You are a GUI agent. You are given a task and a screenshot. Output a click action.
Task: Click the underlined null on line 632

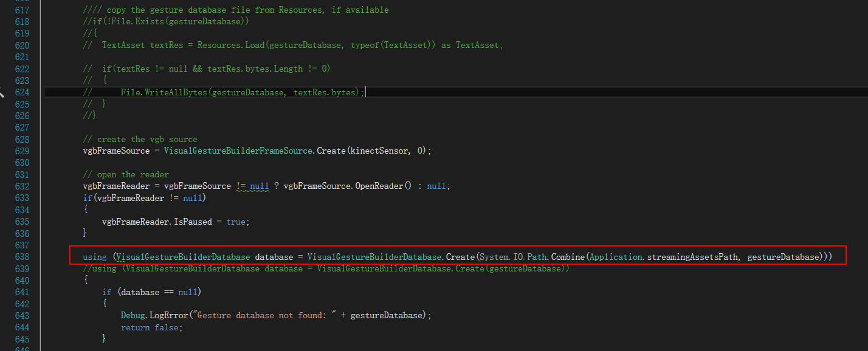tap(260, 185)
